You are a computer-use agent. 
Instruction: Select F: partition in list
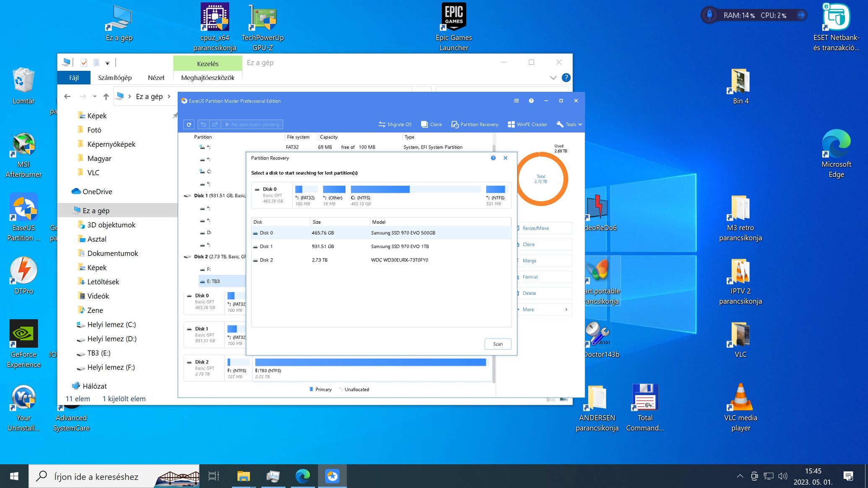point(209,269)
